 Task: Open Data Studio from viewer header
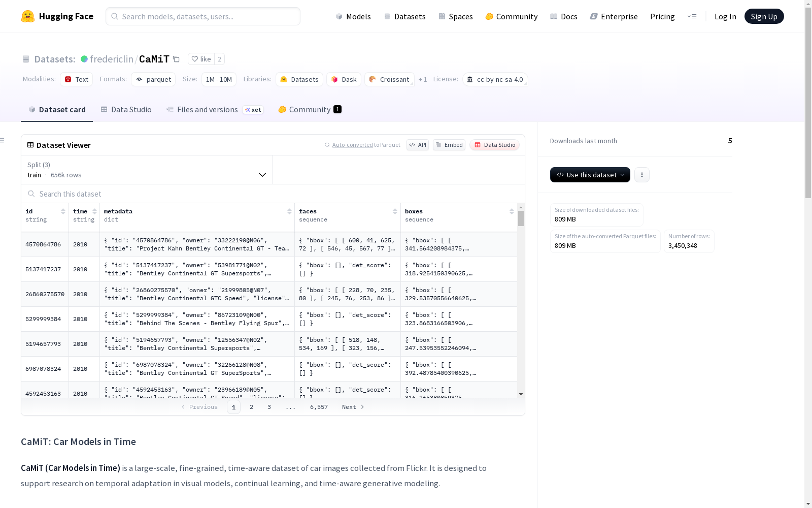[x=494, y=145]
